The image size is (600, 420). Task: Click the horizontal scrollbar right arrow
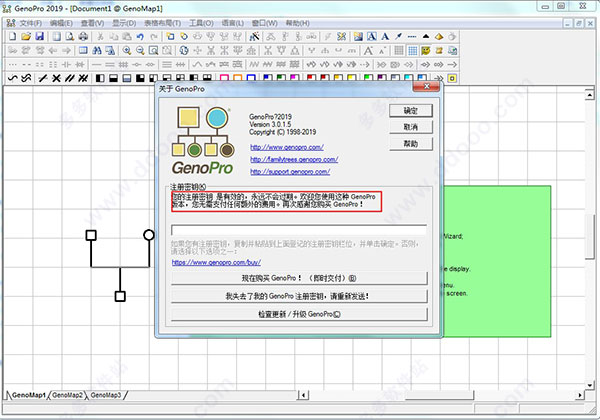580,395
